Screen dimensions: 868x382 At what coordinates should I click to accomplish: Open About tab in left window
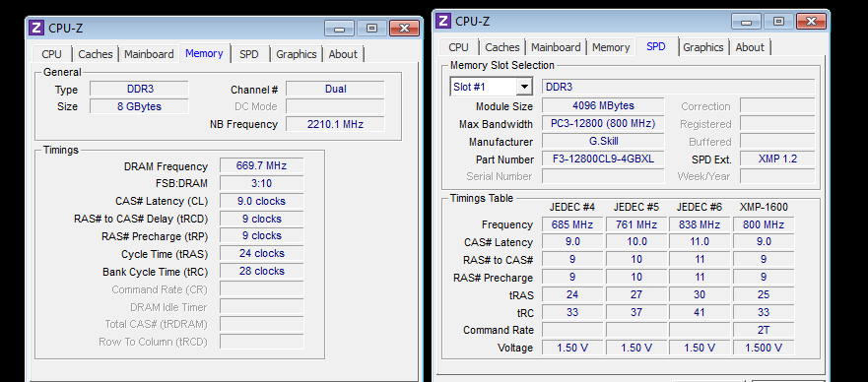point(343,54)
